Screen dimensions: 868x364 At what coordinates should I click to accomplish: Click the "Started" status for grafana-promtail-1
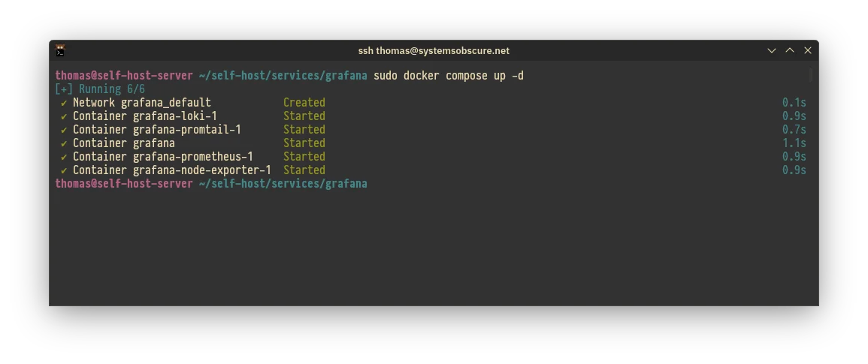point(304,130)
